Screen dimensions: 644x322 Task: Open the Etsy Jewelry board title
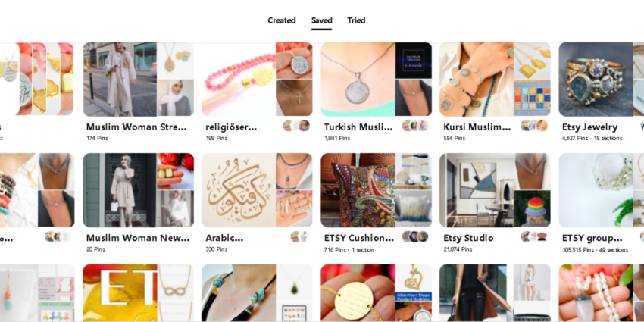pyautogui.click(x=589, y=127)
